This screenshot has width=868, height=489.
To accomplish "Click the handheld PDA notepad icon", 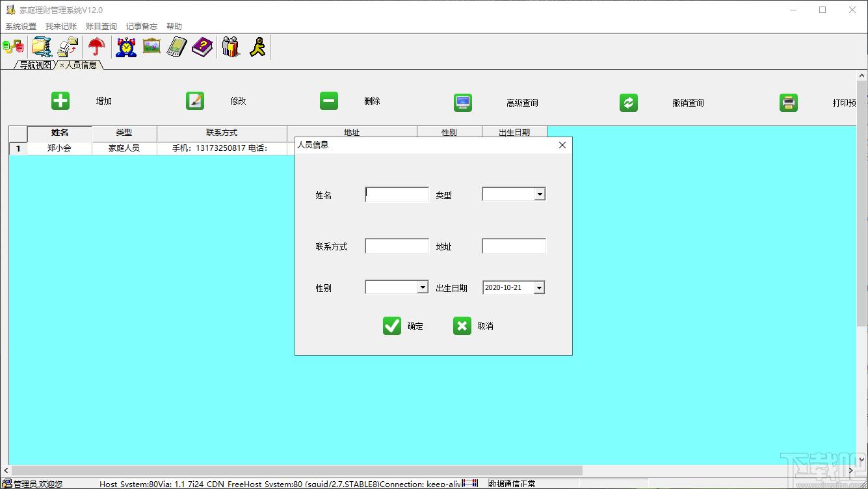I will point(177,47).
